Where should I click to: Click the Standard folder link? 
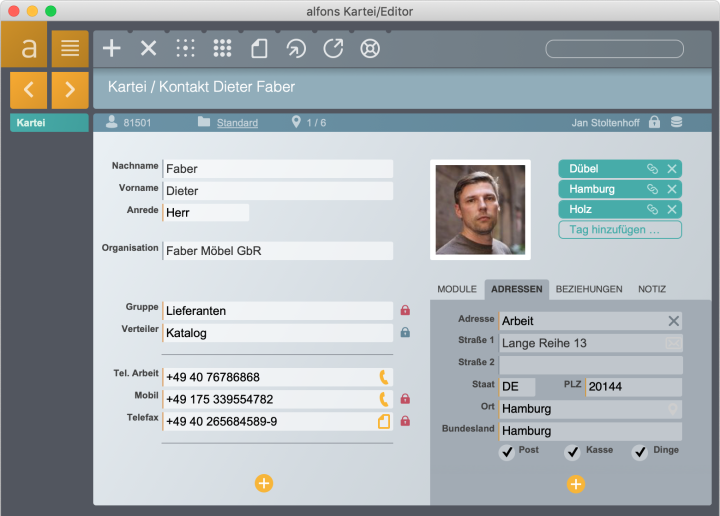coord(237,123)
